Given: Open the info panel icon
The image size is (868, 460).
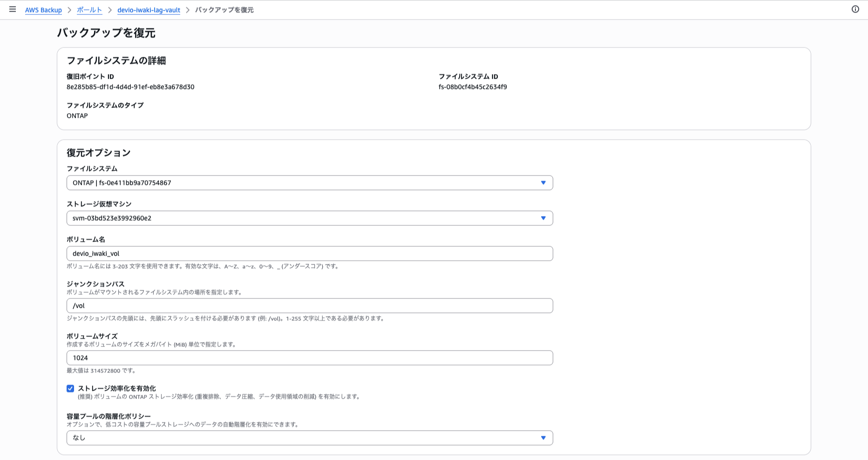Looking at the screenshot, I should pos(855,9).
